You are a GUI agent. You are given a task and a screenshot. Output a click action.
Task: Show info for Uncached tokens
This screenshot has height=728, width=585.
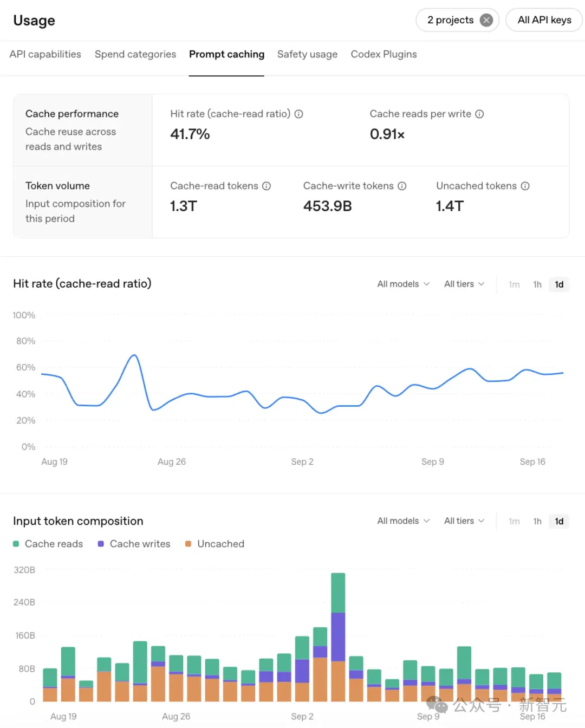(x=525, y=186)
